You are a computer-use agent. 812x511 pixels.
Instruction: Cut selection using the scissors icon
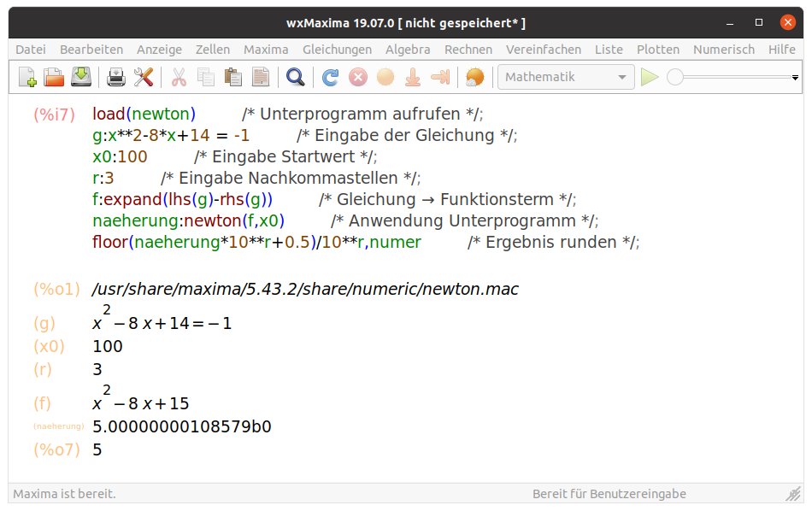(179, 77)
